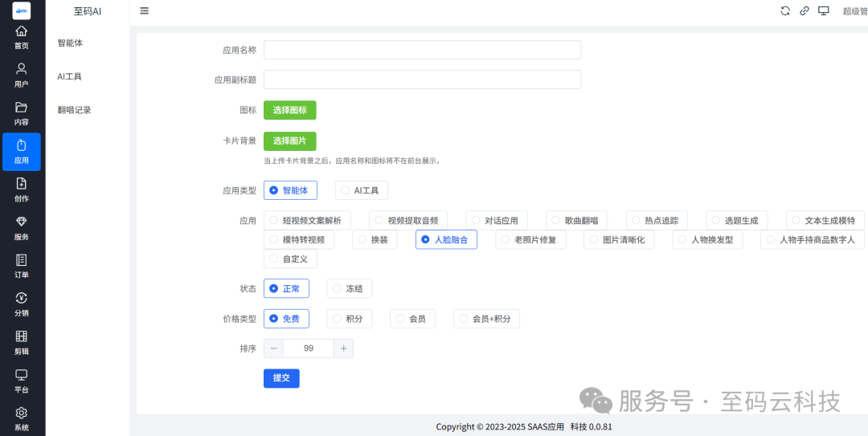Image resolution: width=868 pixels, height=436 pixels.
Task: Click the link chain icon in header
Action: [x=805, y=10]
